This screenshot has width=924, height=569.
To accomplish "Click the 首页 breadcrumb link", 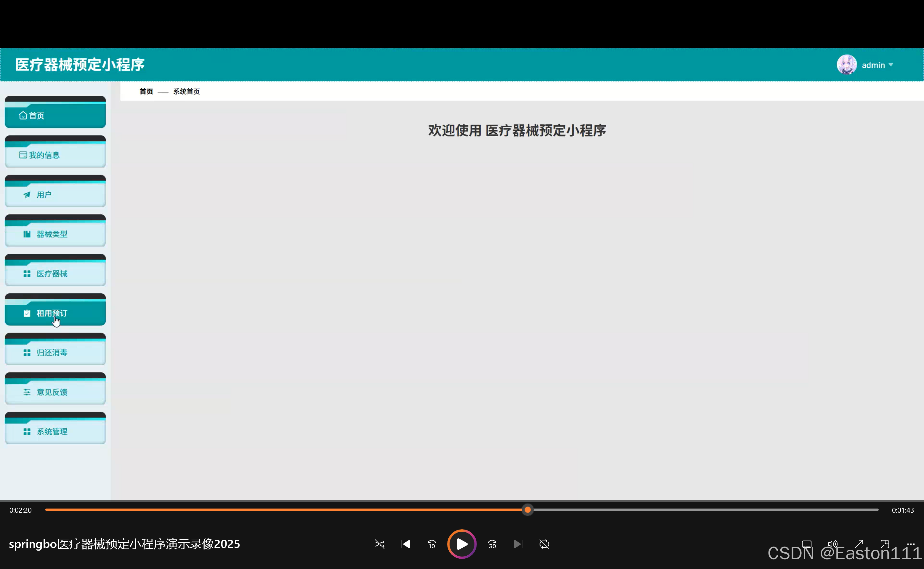I will click(x=146, y=91).
